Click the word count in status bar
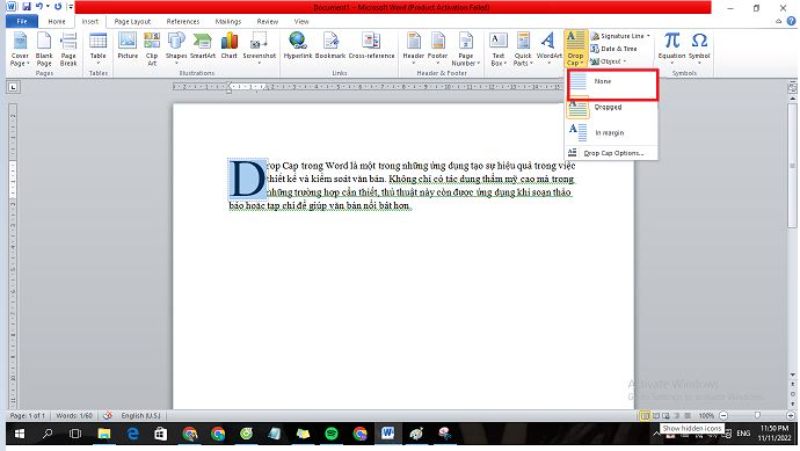The height and width of the screenshot is (451, 800). click(74, 416)
